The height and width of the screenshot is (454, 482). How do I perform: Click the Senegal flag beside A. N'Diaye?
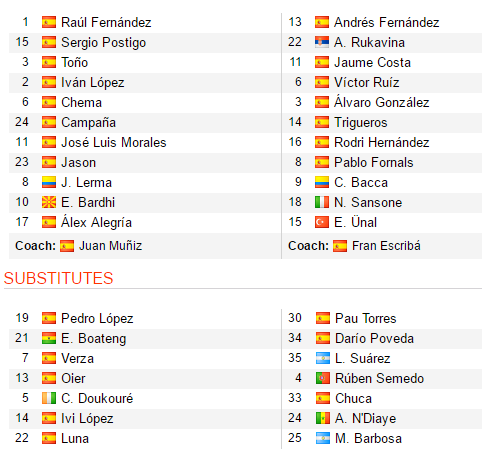(323, 418)
